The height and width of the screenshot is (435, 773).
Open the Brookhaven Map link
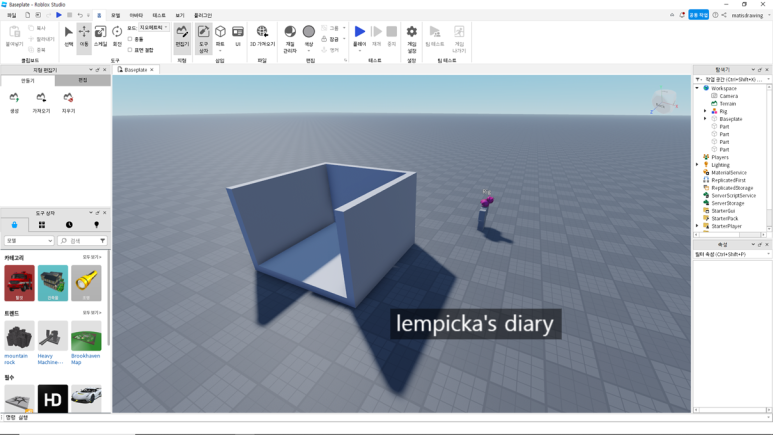click(x=85, y=359)
